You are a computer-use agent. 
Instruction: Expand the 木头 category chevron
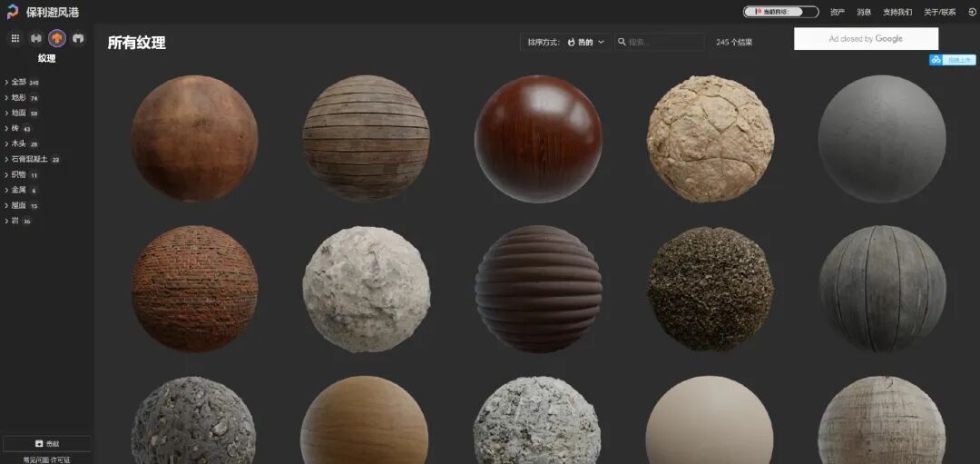[x=6, y=143]
